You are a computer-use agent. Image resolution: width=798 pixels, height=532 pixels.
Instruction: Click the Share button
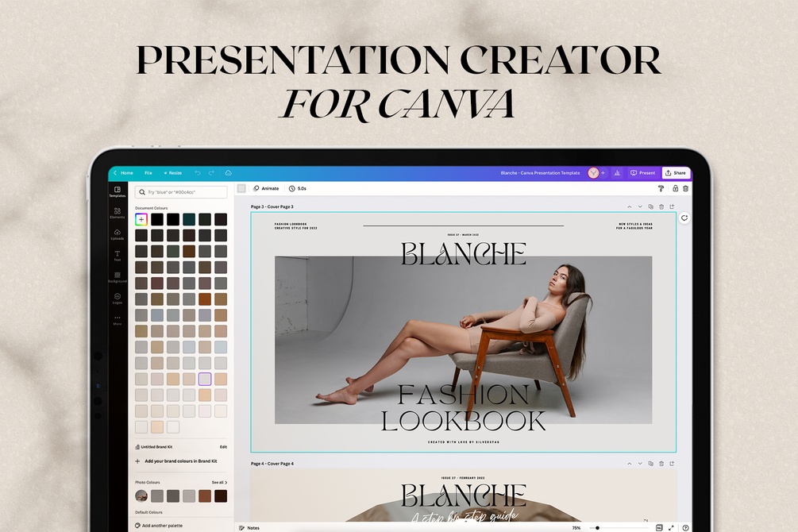point(676,173)
